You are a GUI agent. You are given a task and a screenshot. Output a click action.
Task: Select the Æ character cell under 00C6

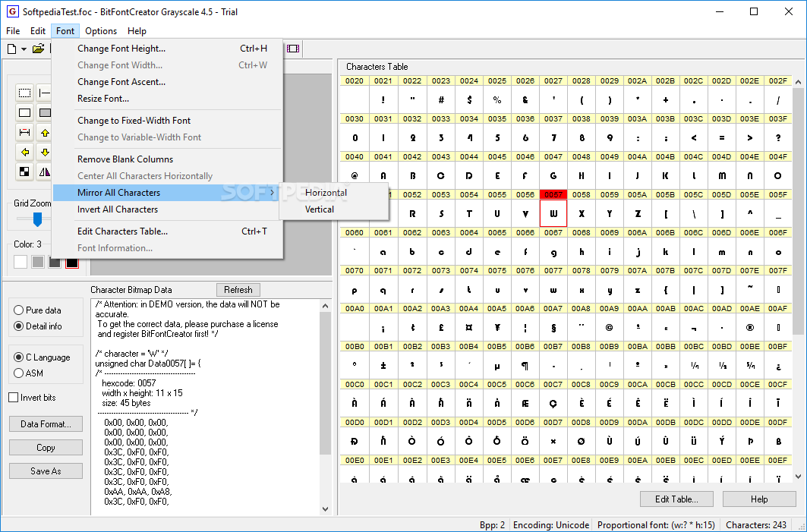[x=525, y=403]
